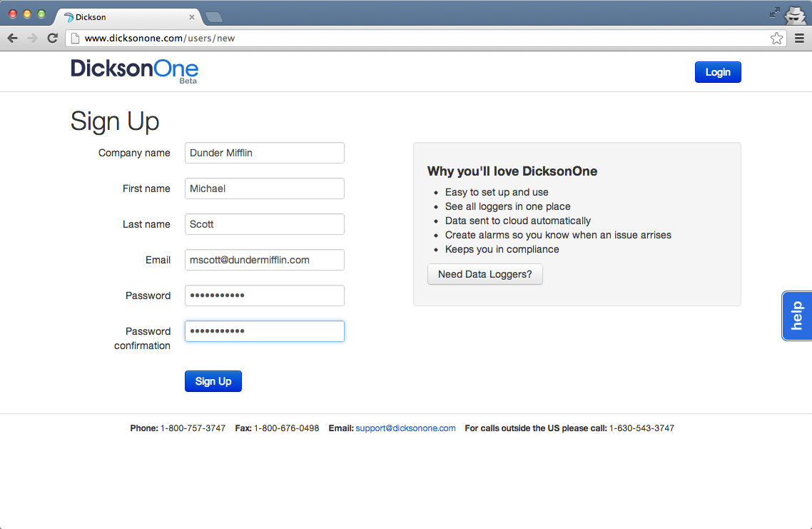Click 'See all loggers in one place' bullet
Screen dimensions: 812x529
point(507,206)
